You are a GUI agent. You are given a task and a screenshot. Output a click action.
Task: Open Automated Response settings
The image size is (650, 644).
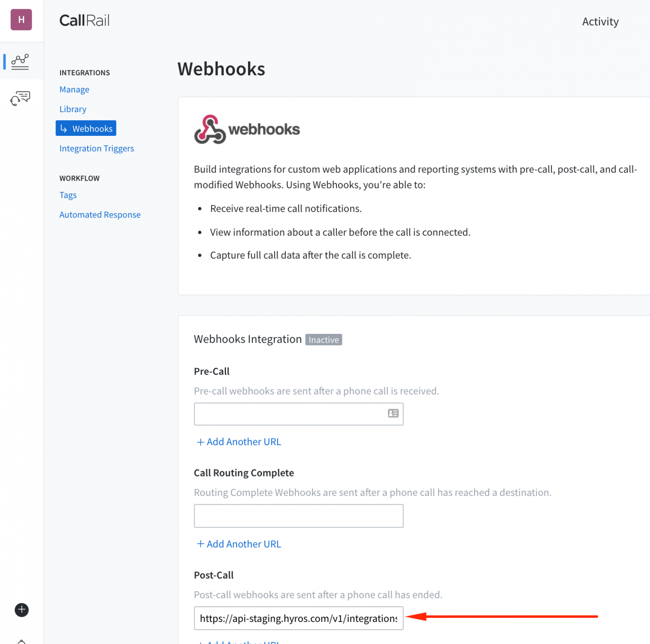[100, 215]
